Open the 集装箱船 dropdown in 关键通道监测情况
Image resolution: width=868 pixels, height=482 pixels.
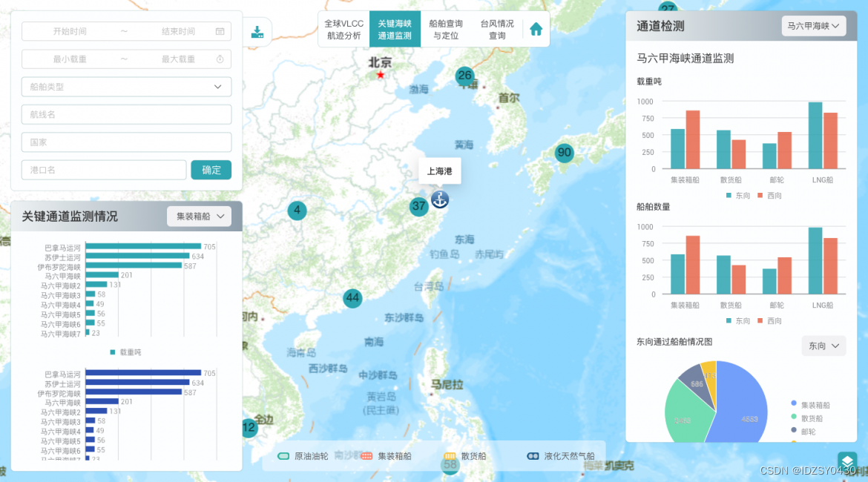coord(200,217)
